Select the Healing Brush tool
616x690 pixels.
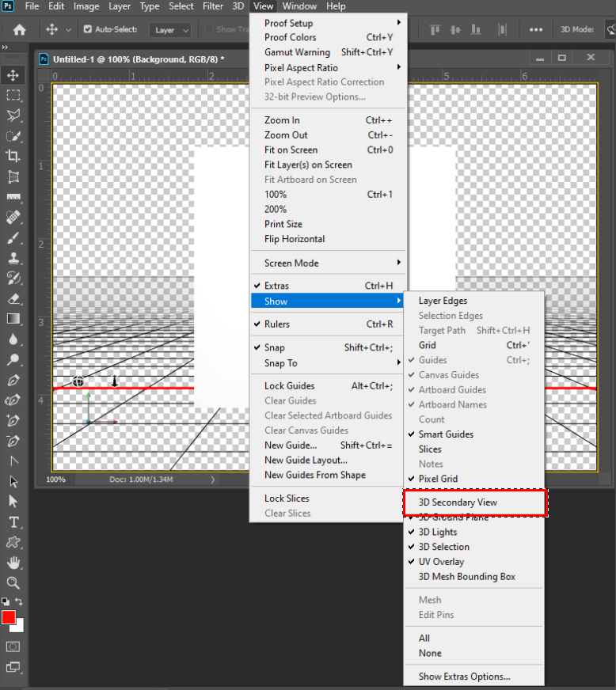pyautogui.click(x=13, y=218)
